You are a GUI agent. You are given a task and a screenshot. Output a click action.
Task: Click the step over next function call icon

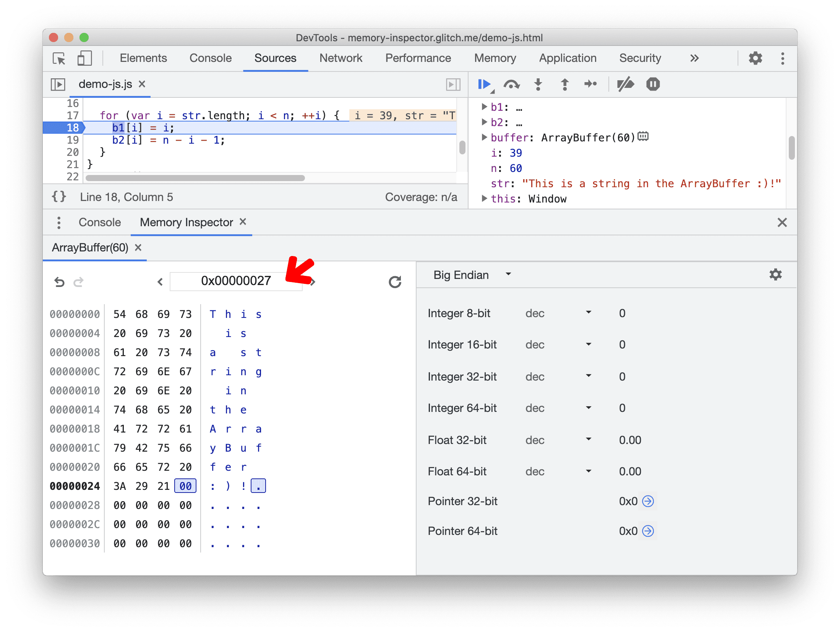click(511, 84)
